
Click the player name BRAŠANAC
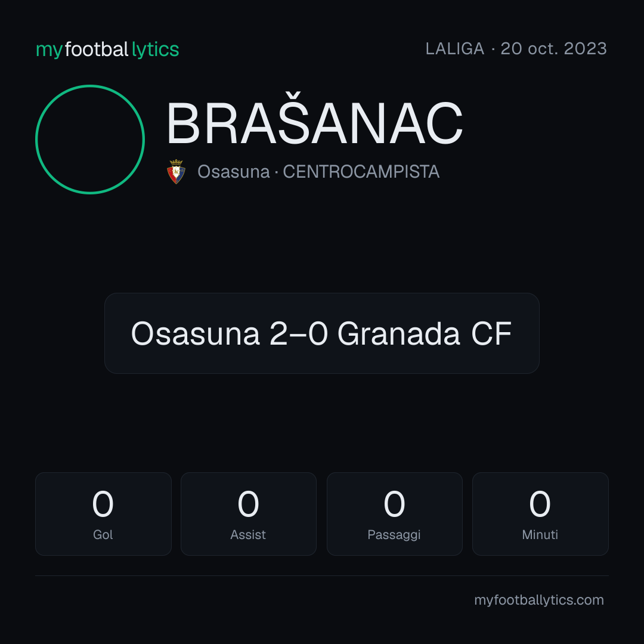point(315,122)
